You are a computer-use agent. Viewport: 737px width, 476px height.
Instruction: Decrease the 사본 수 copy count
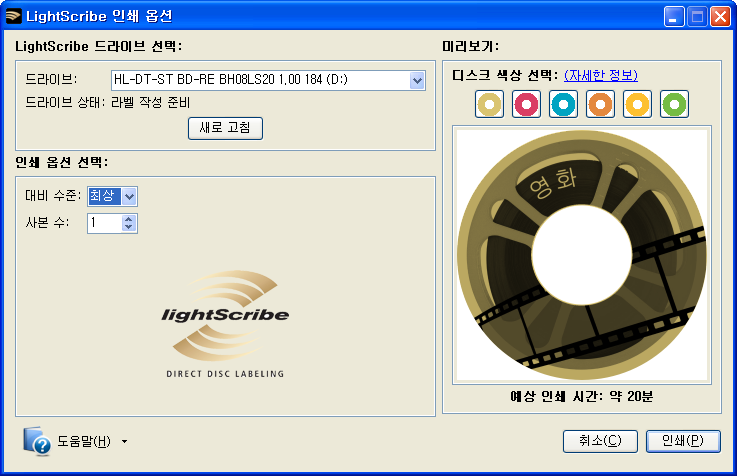click(x=128, y=227)
